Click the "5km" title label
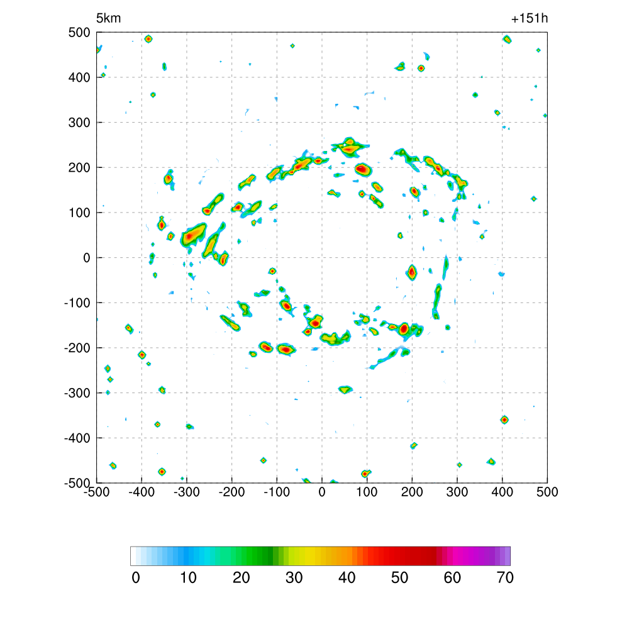Screen dimensions: 644x644 (108, 18)
